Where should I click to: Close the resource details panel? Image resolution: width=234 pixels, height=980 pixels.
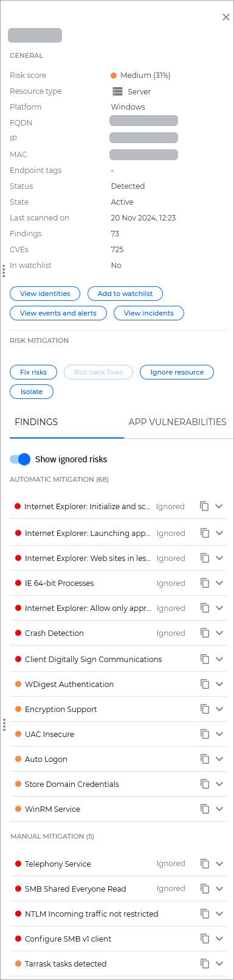[226, 18]
